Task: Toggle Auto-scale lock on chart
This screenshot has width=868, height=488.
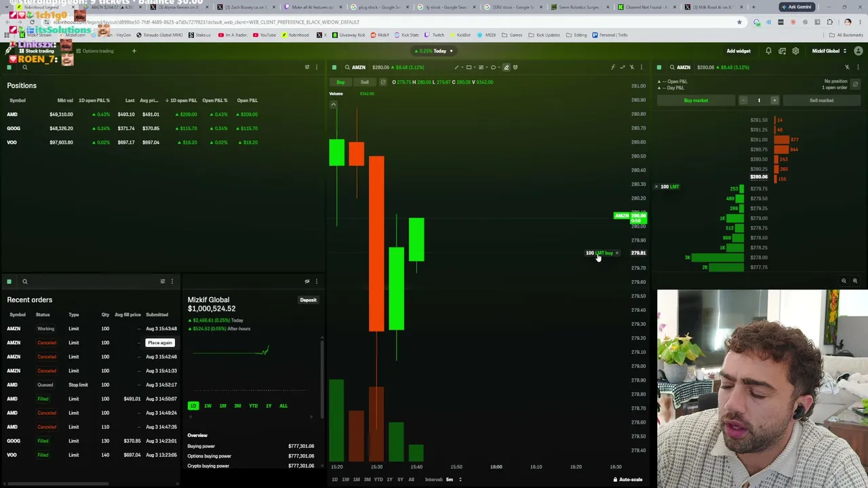Action: 627,479
